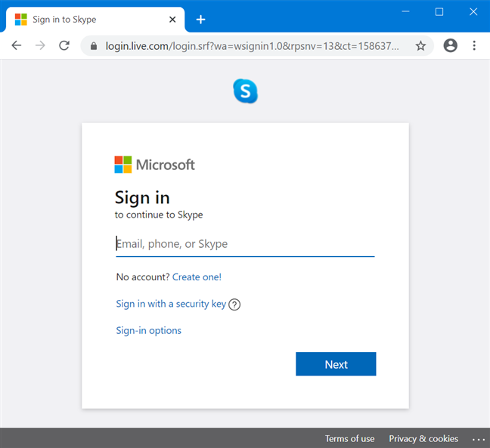Screen dimensions: 490x448
Task: Open the Chrome three-dot menu
Action: tap(474, 45)
